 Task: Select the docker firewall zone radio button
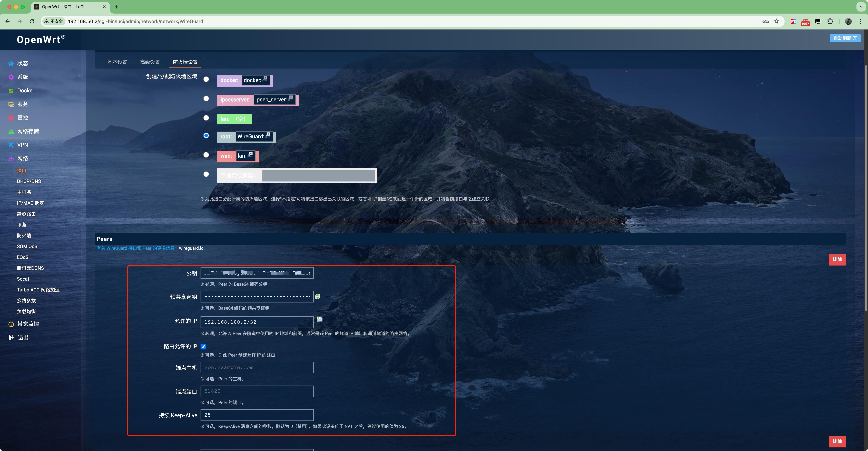pos(206,79)
